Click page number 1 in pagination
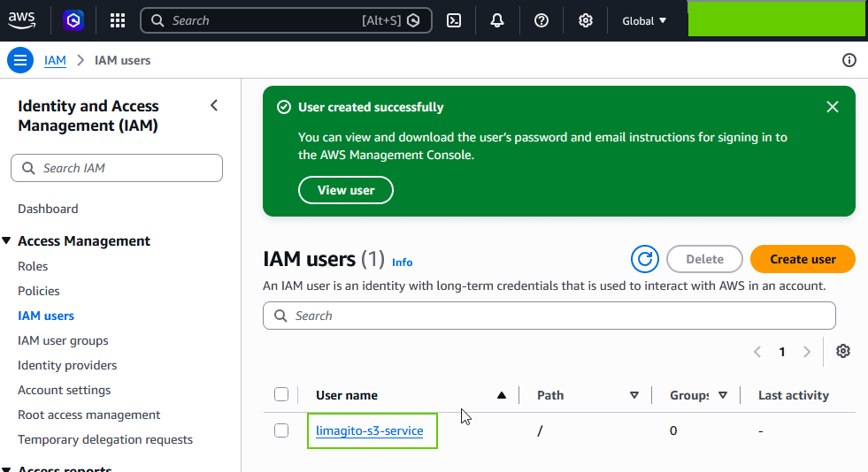The width and height of the screenshot is (868, 472). pos(782,352)
